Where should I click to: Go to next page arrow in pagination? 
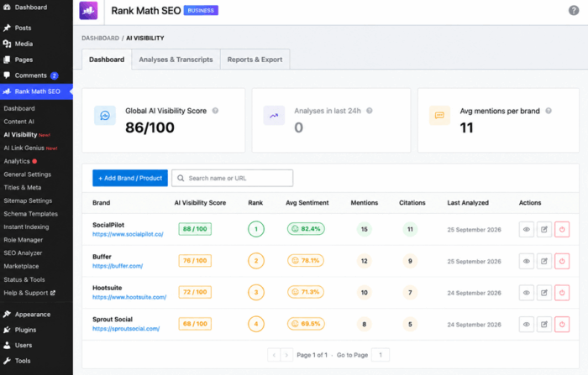coord(286,355)
